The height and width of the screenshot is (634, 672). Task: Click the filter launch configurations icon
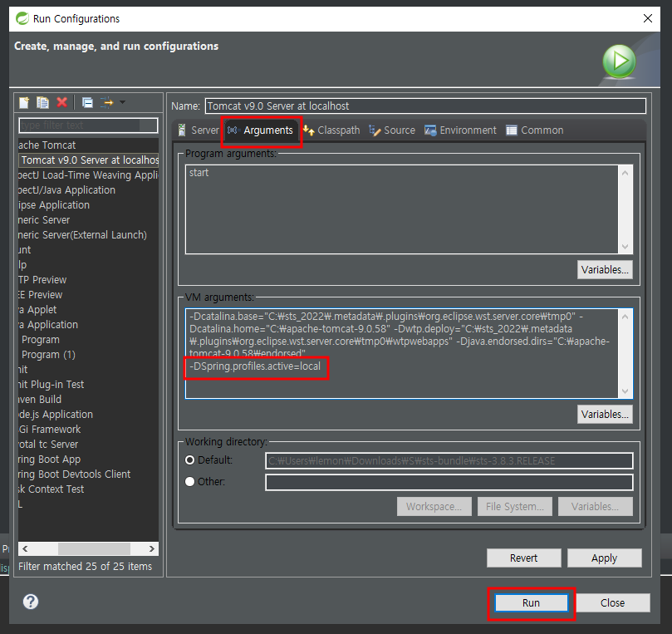pos(106,102)
